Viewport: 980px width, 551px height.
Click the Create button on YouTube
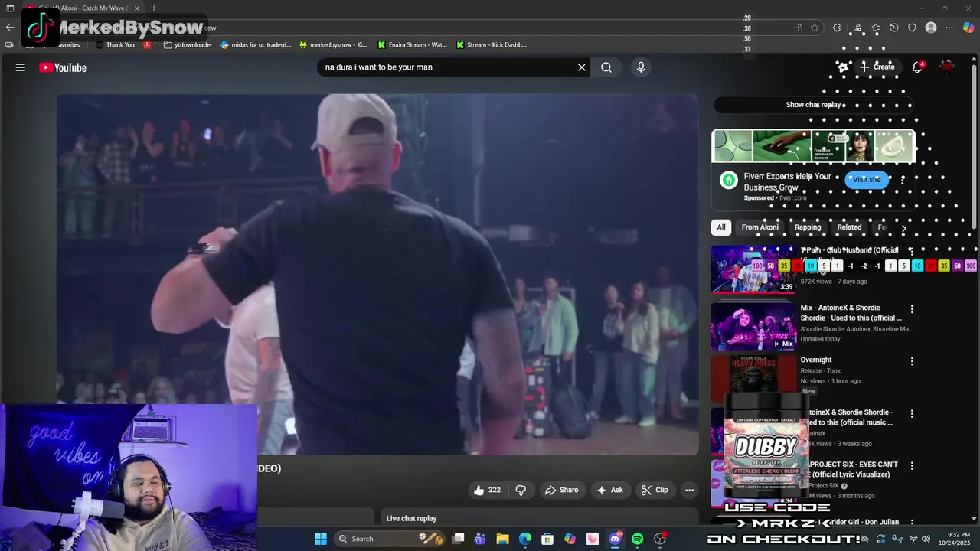tap(877, 67)
